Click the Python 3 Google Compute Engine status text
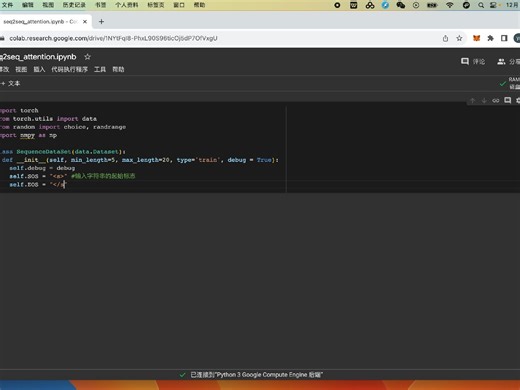Viewport: 520px width, 390px height. 256,375
